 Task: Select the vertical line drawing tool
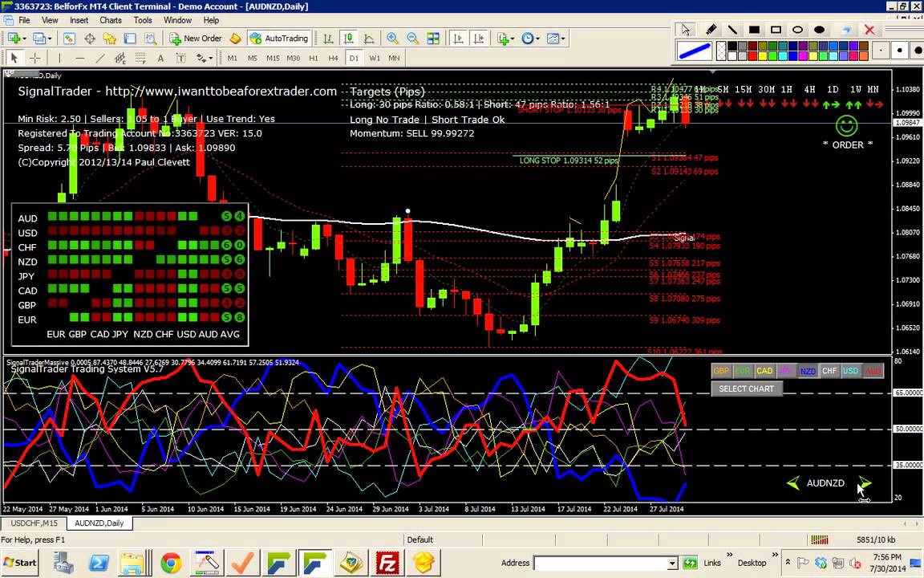59,58
